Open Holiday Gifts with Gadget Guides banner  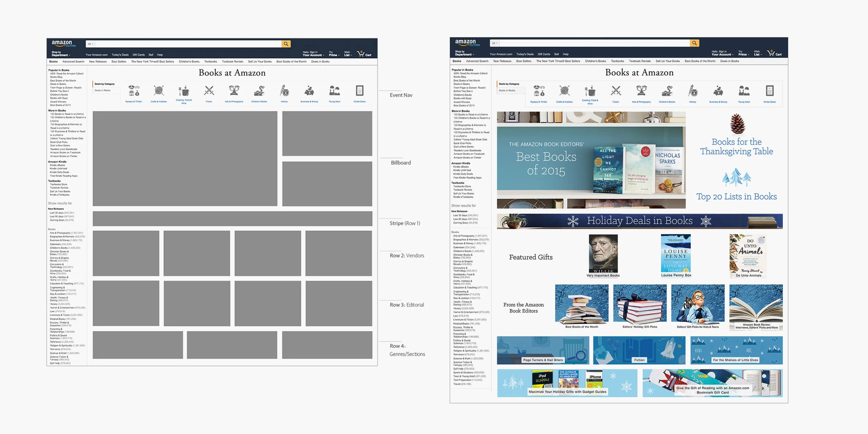point(567,383)
